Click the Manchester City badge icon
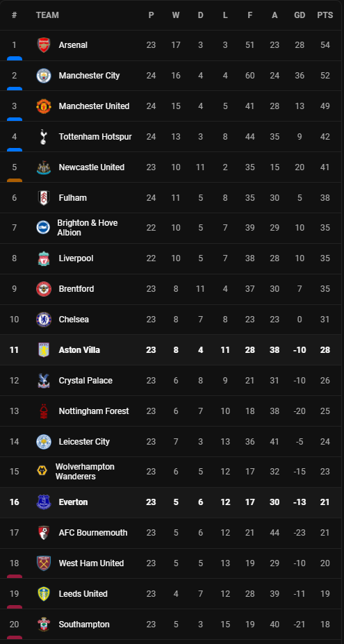Viewport: 344px width, 644px height. click(x=44, y=76)
